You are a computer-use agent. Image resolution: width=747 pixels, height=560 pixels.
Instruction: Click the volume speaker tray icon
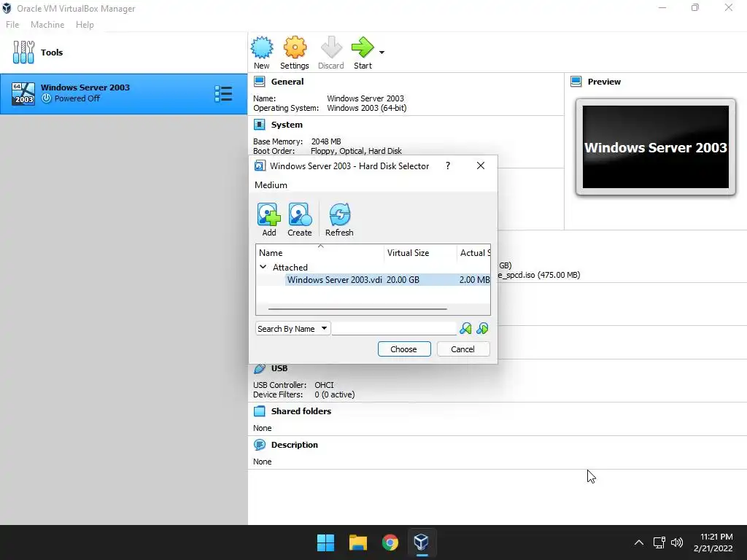pos(676,542)
